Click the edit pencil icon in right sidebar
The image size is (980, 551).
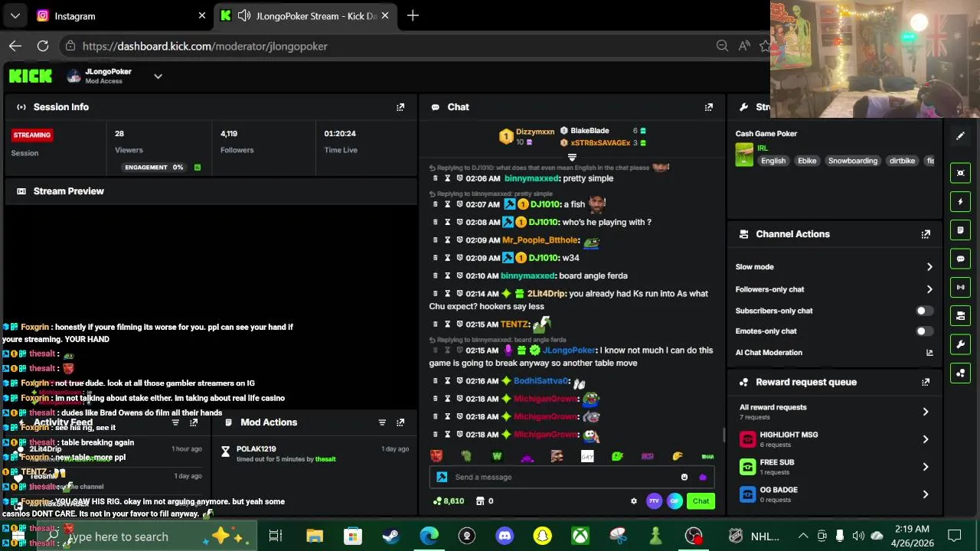tap(961, 136)
